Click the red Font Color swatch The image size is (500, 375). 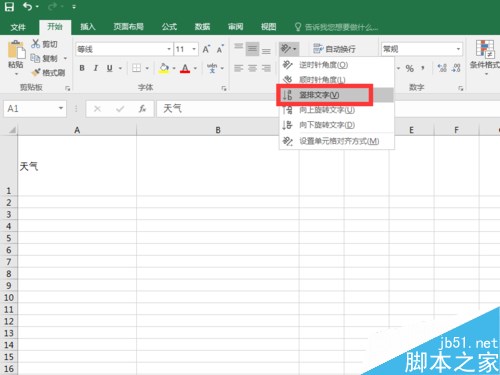[x=185, y=69]
